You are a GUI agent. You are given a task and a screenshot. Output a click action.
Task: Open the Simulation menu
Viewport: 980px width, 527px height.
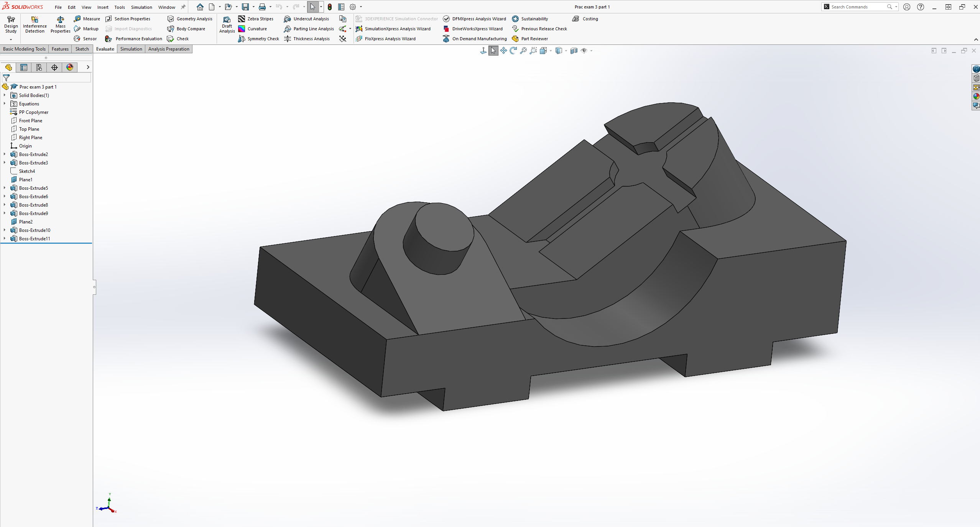click(x=141, y=7)
